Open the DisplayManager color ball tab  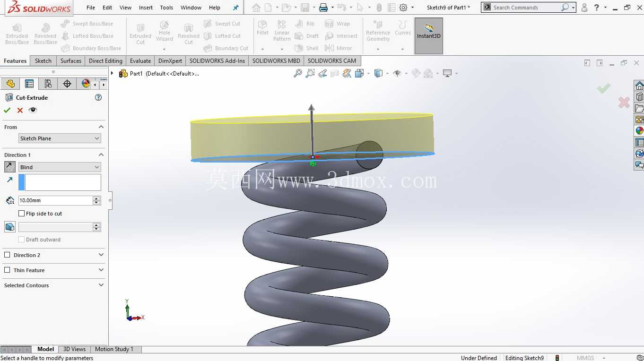[x=86, y=84]
